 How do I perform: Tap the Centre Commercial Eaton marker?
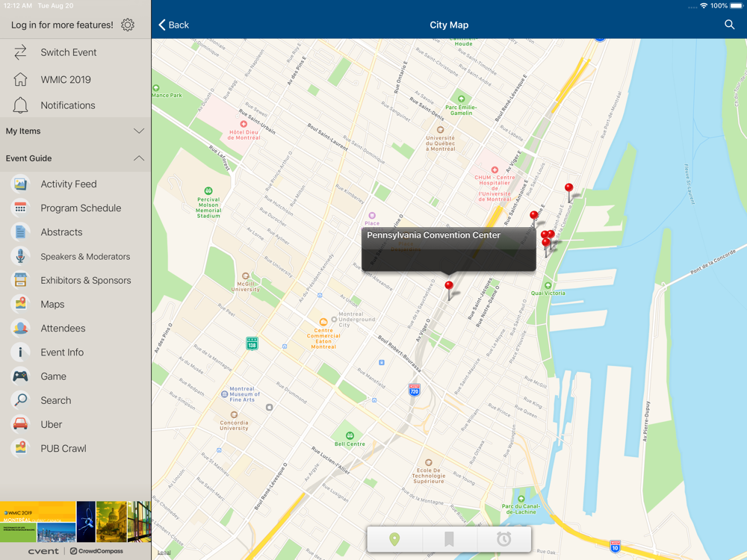click(x=323, y=322)
